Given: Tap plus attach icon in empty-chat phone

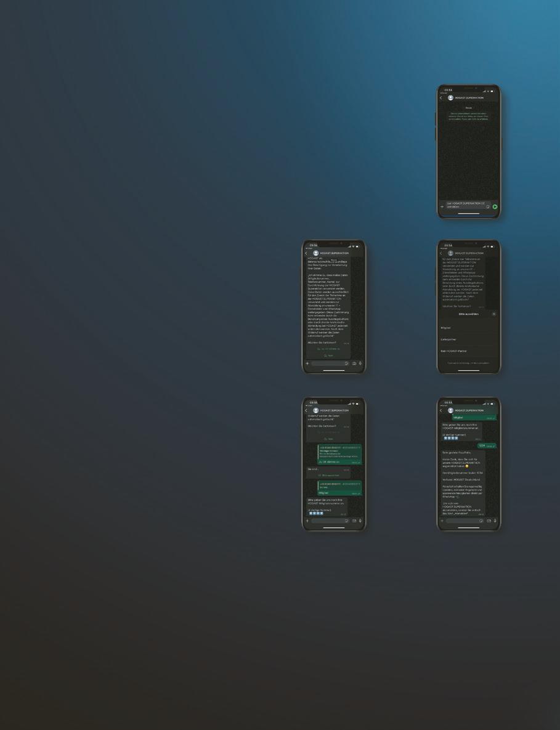Looking at the screenshot, I should tap(442, 207).
